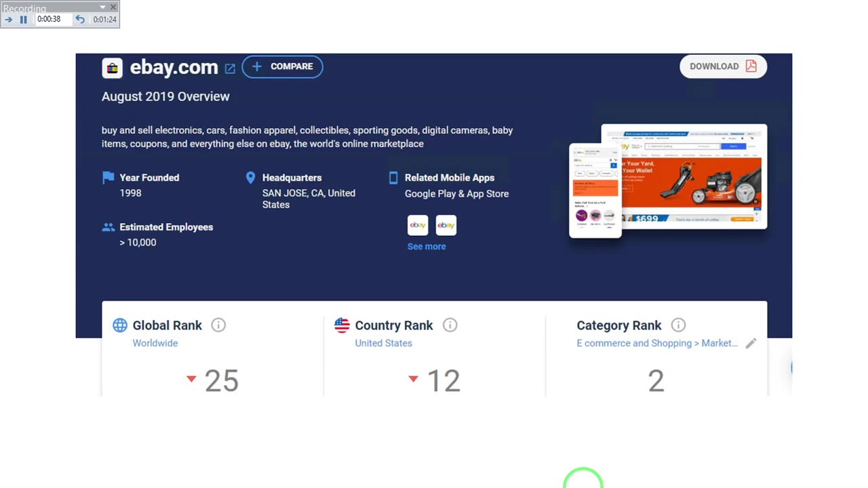Click the 0:01:24 total recording time
868x488 pixels.
pyautogui.click(x=104, y=20)
